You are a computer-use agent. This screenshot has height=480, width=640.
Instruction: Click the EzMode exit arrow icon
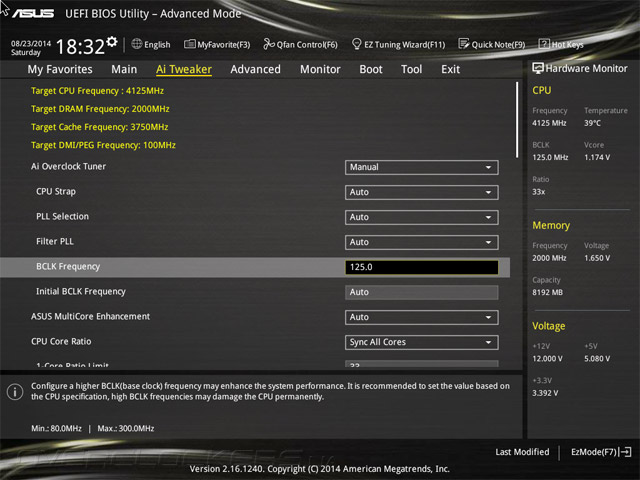point(626,452)
